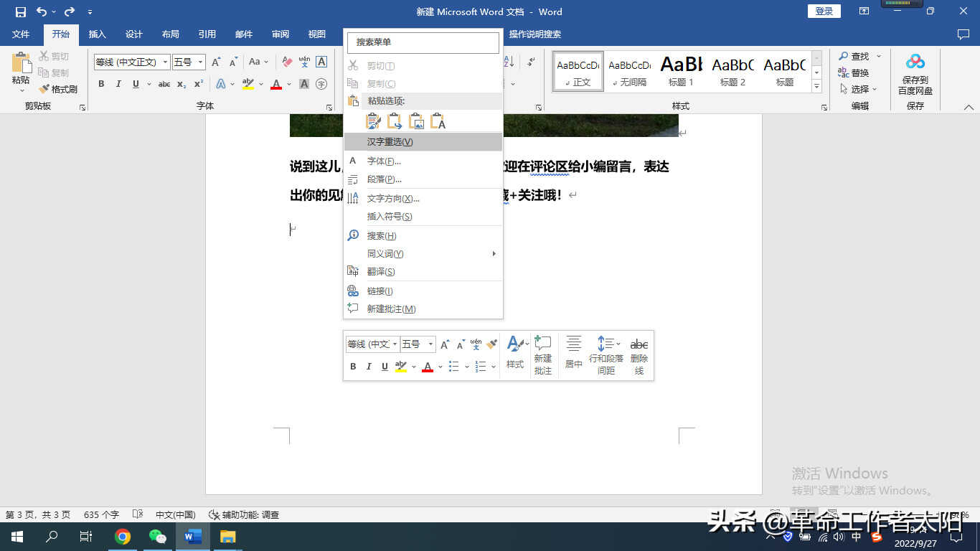Apply character shading icon in ribbon
The image size is (980, 551).
(304, 84)
